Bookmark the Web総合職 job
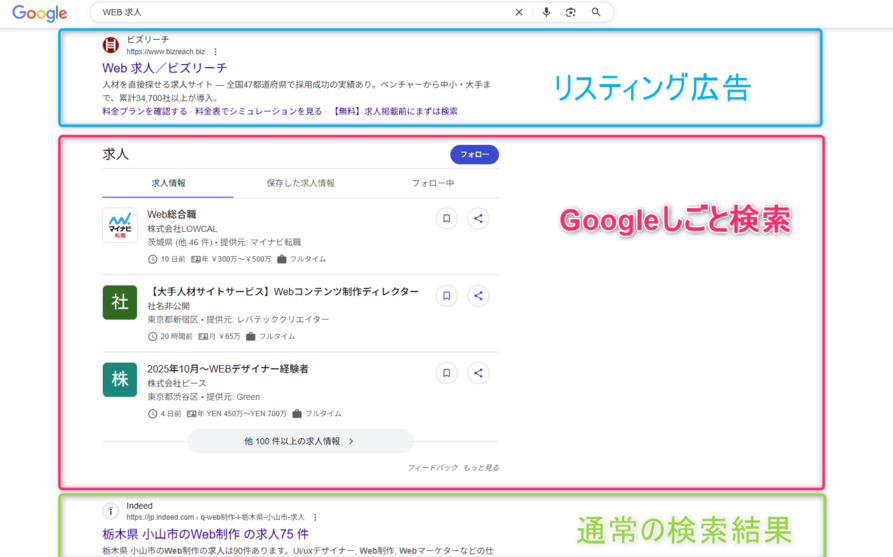Image resolution: width=893 pixels, height=557 pixels. 446,219
